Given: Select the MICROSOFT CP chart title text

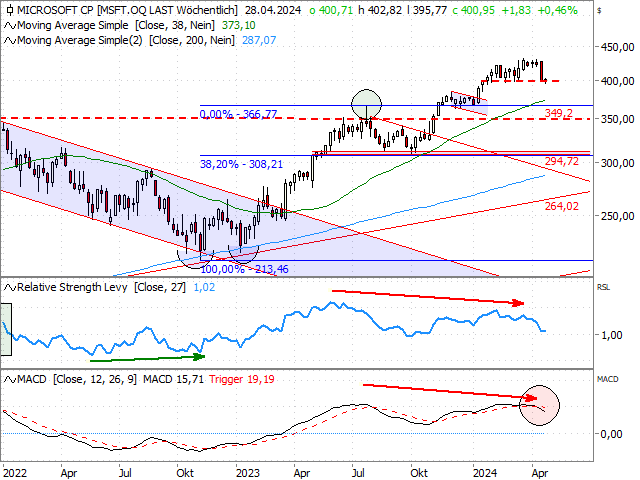Looking at the screenshot, I should [55, 10].
